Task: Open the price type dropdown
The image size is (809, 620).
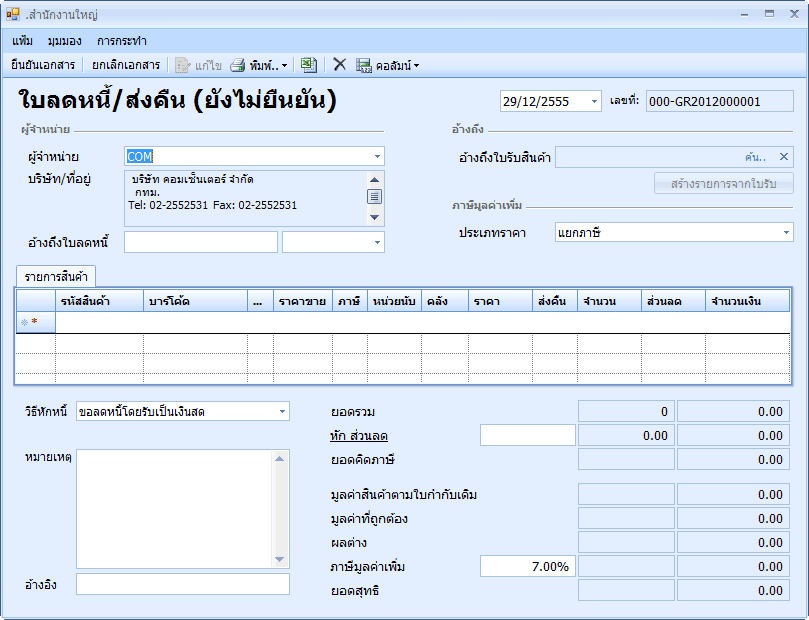Action: (x=785, y=233)
